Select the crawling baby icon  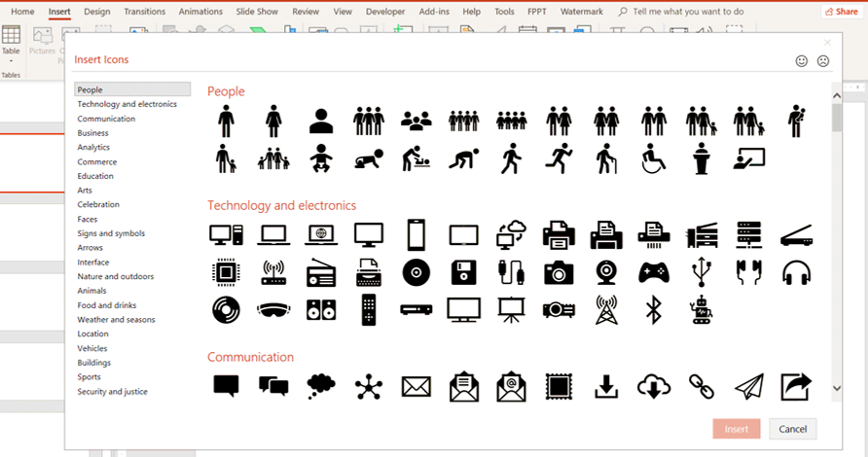(x=368, y=158)
